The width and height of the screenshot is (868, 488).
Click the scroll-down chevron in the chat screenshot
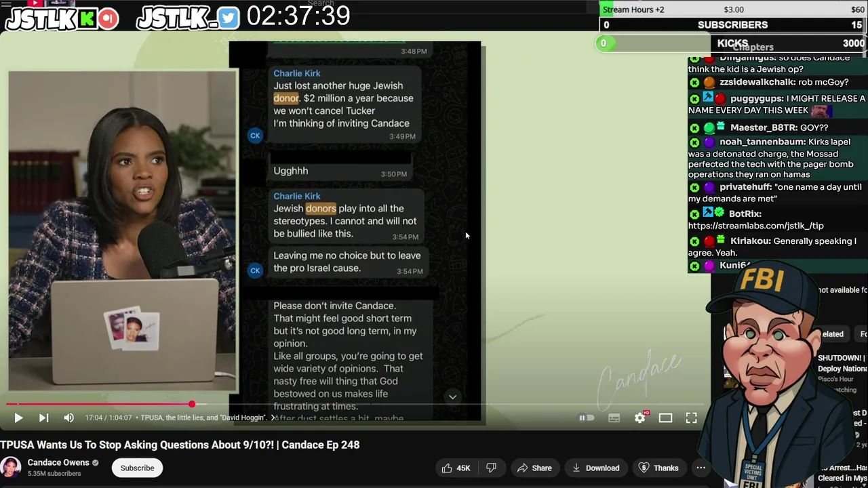click(x=452, y=397)
